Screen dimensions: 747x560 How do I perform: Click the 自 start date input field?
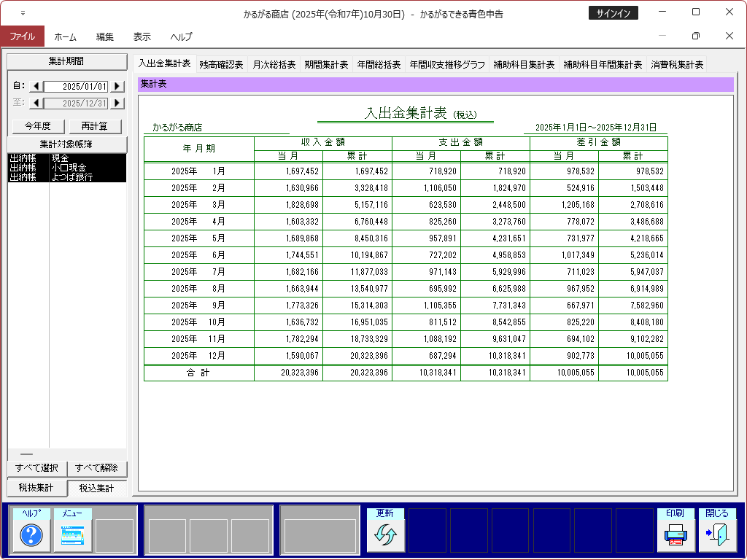click(77, 87)
